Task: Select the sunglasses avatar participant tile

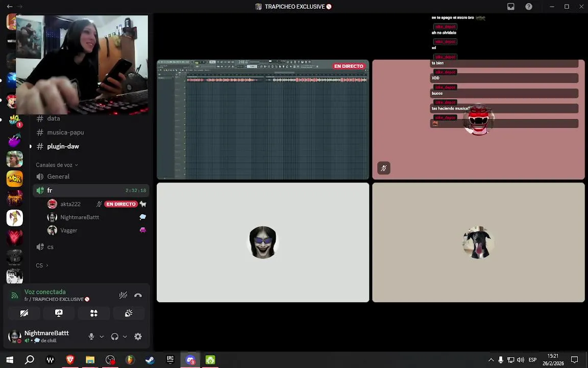Action: (x=263, y=242)
